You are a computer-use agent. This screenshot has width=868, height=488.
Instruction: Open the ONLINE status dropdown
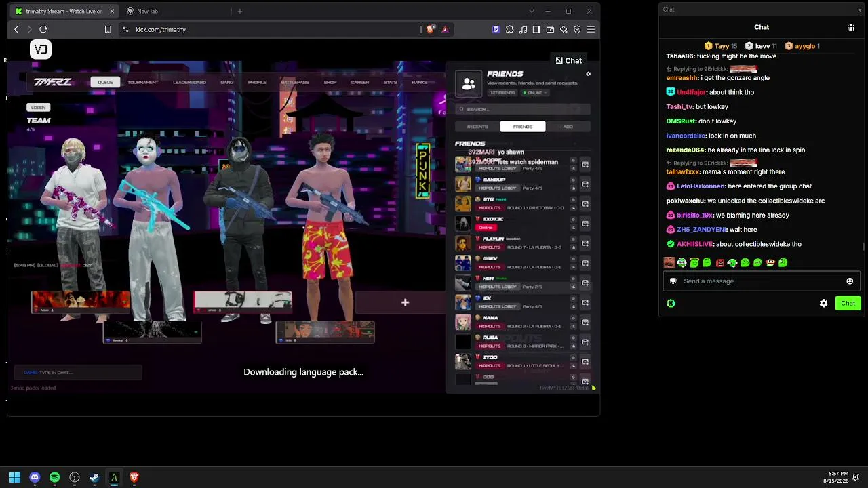tap(535, 93)
